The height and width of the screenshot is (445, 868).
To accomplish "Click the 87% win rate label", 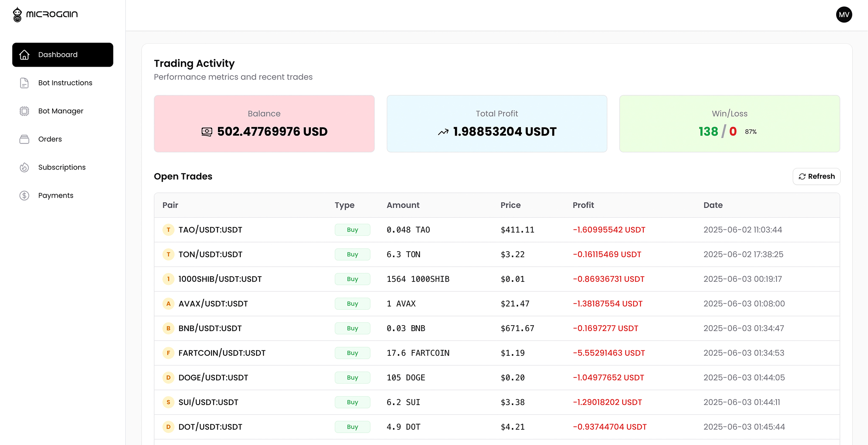I will coord(750,132).
